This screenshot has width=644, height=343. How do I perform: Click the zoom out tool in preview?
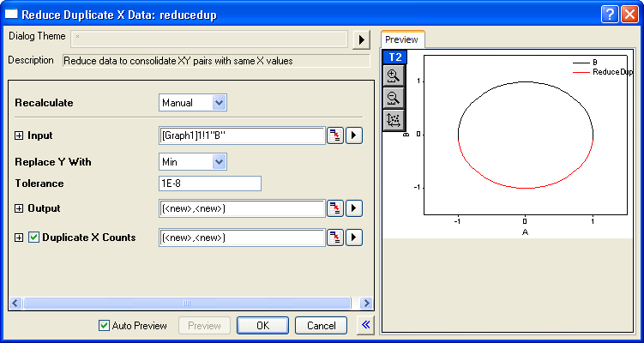(394, 97)
